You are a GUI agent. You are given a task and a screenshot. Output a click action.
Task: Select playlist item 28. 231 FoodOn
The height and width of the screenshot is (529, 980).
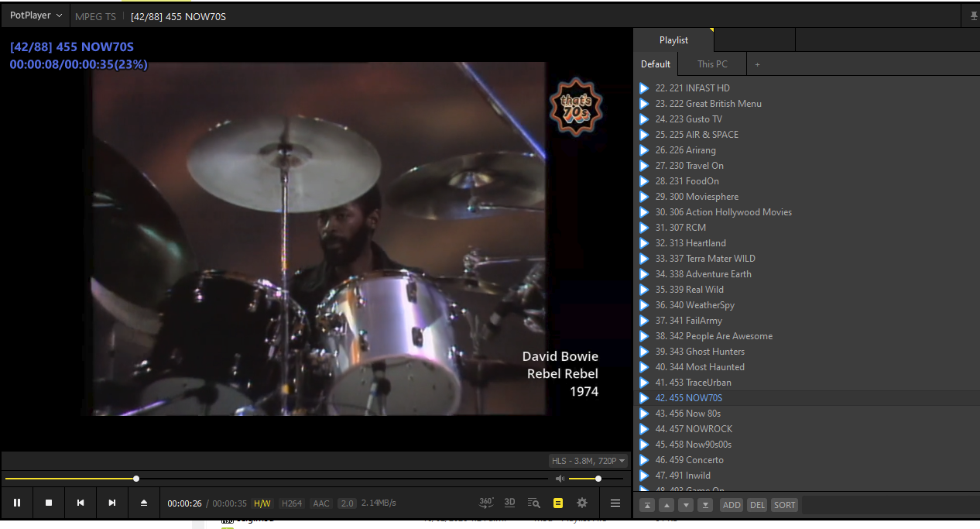pyautogui.click(x=807, y=181)
